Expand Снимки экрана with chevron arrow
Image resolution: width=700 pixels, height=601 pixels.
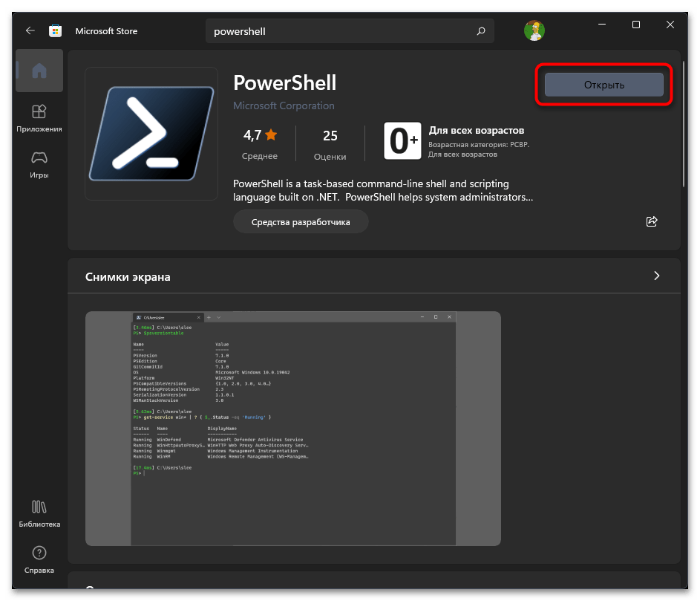pos(656,276)
